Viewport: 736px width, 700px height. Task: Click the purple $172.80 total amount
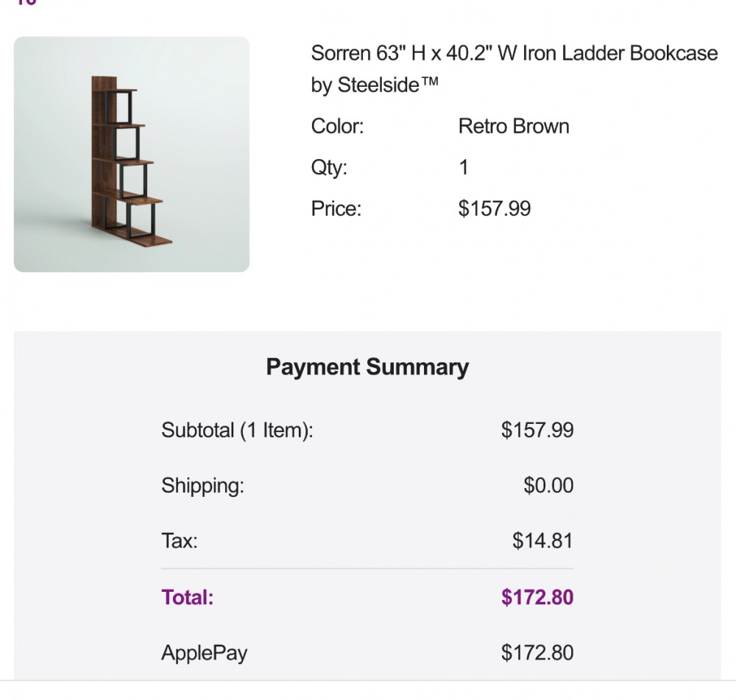click(x=537, y=597)
